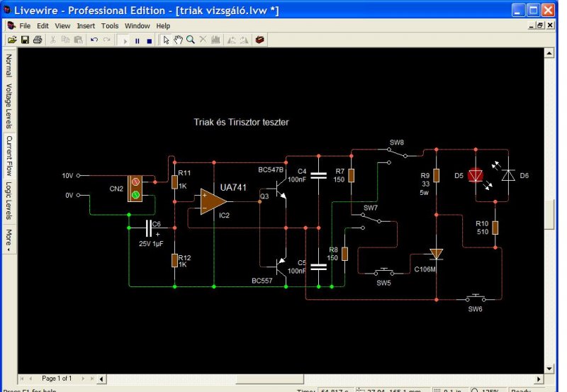Screen dimensions: 567x392
Task: Select resistor R9 33 5w
Action: (x=437, y=175)
